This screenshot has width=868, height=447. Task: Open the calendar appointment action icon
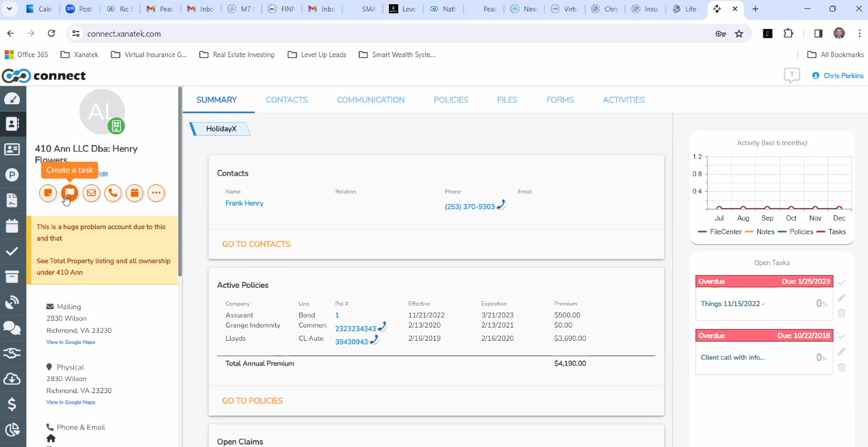click(x=135, y=193)
